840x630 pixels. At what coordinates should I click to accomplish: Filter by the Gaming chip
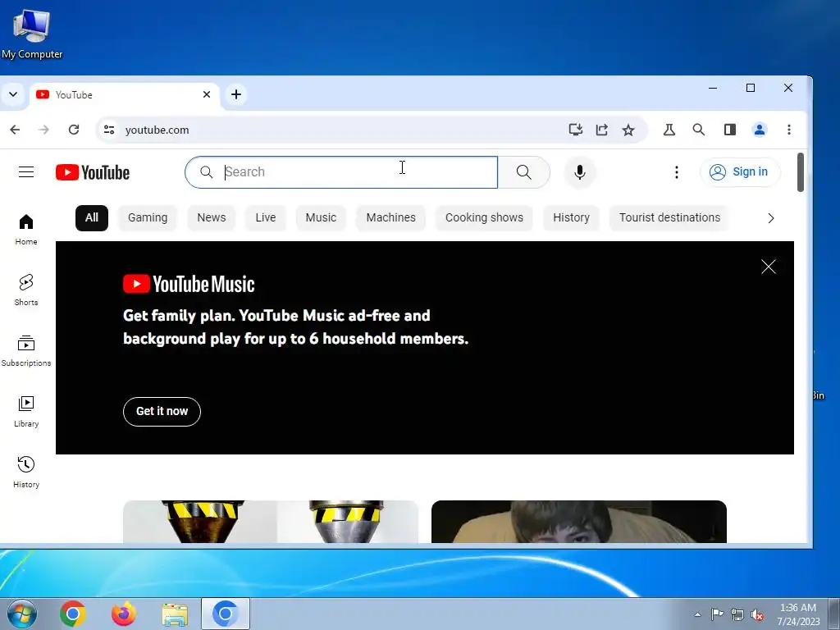pos(148,217)
